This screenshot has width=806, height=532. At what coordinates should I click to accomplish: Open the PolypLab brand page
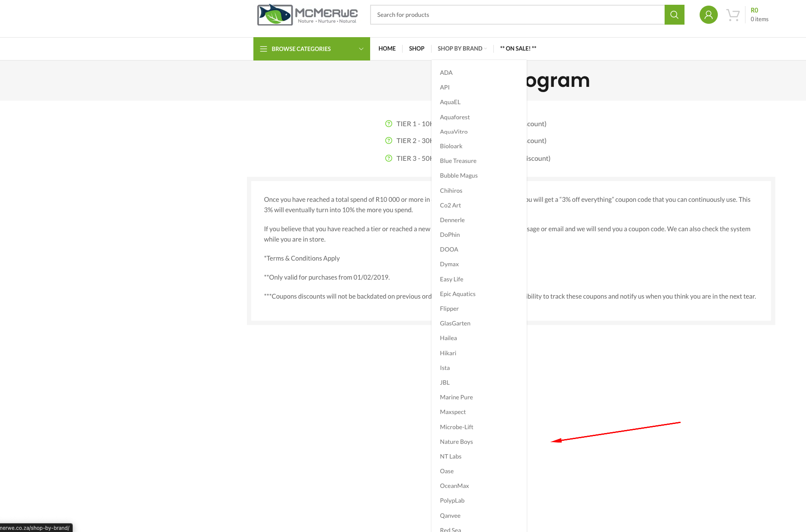[x=452, y=500]
